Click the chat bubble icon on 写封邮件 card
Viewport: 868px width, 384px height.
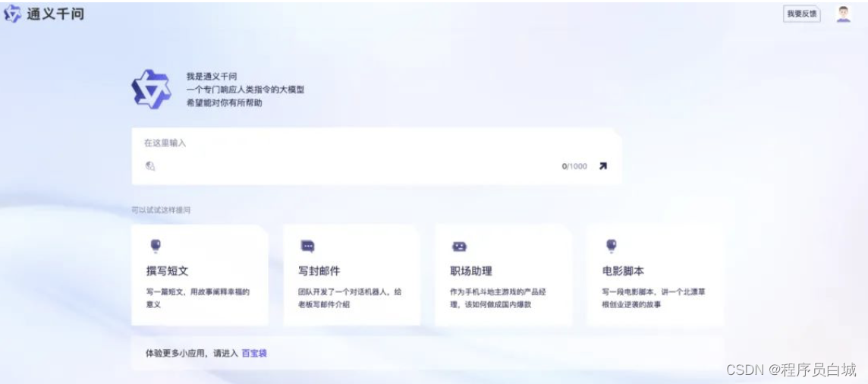pyautogui.click(x=307, y=246)
